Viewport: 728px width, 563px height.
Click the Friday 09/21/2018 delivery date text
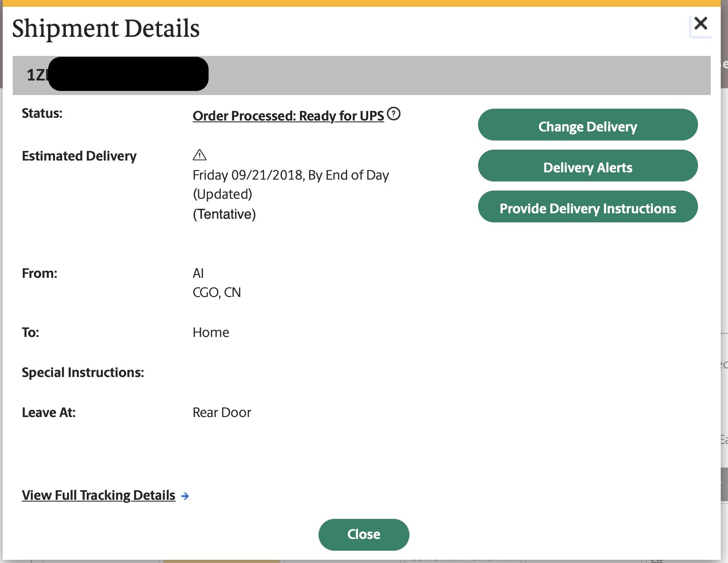290,175
